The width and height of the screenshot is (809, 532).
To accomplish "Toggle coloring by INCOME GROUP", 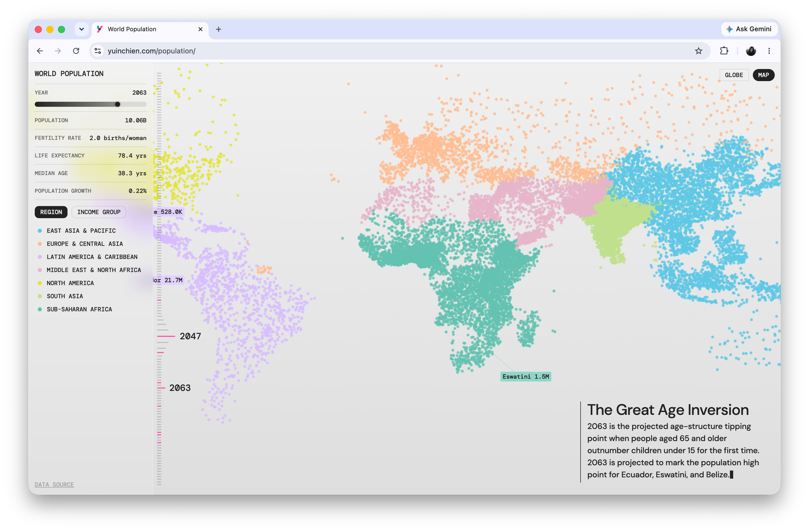I will [x=99, y=212].
